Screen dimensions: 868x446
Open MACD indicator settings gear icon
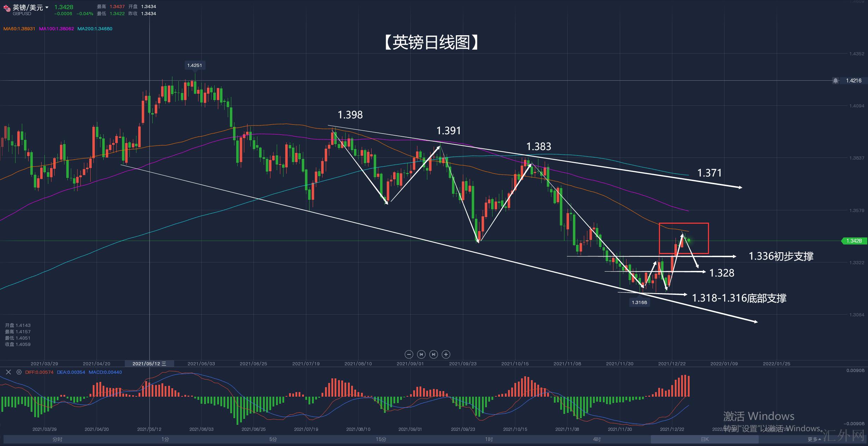(x=19, y=372)
